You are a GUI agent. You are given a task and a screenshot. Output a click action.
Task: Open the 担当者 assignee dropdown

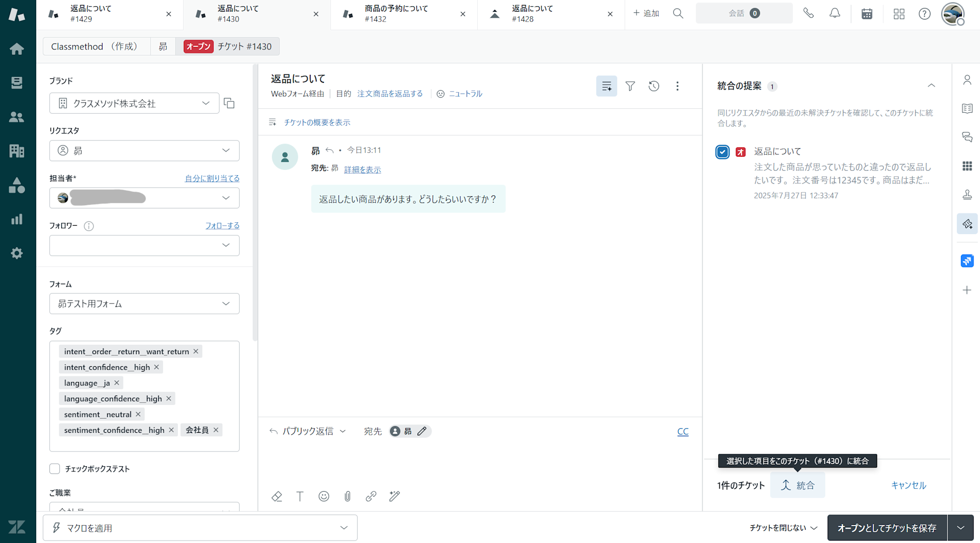[145, 198]
